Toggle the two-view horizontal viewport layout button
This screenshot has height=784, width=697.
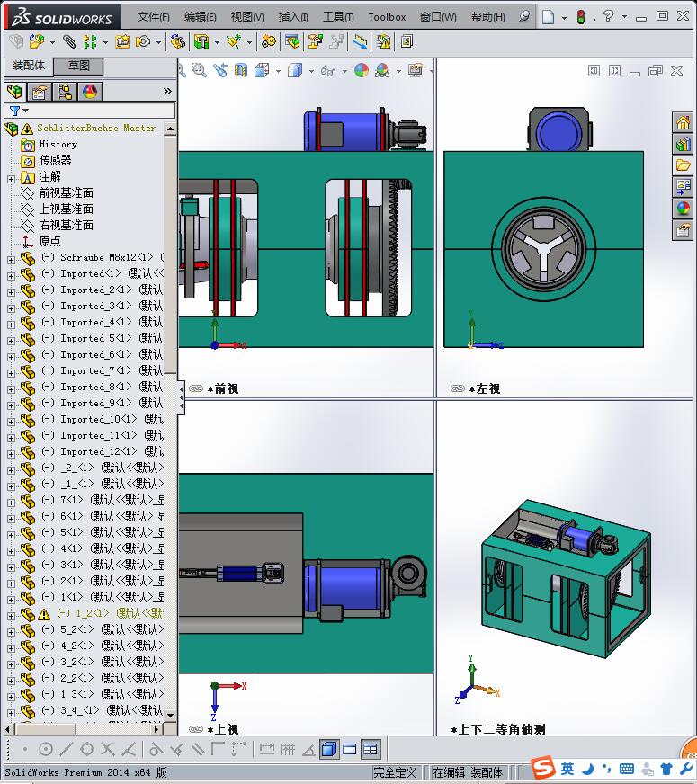click(350, 749)
